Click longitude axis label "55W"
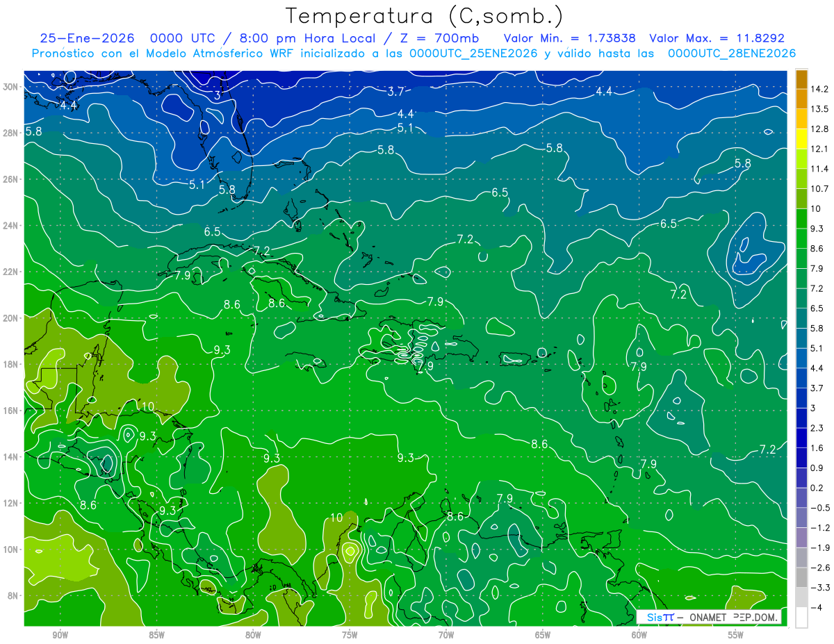Screen dimensions: 834x644 point(735,635)
